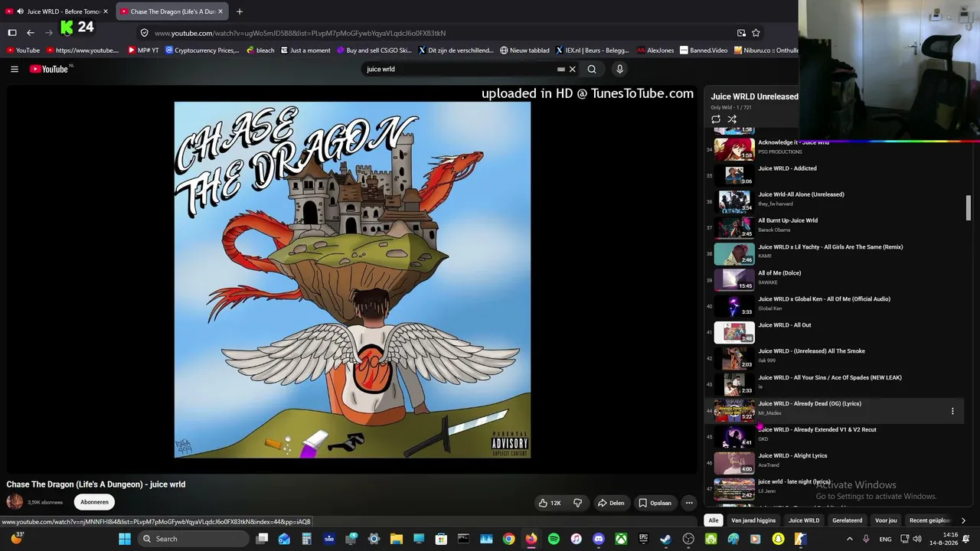Image resolution: width=980 pixels, height=551 pixels.
Task: Open the notifications bell in tray
Action: click(x=967, y=539)
